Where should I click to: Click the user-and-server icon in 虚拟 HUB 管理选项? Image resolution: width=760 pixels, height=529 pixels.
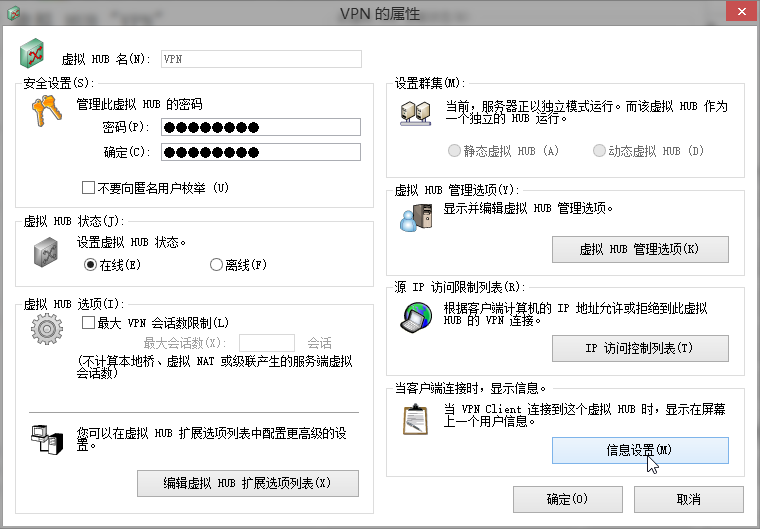[415, 217]
